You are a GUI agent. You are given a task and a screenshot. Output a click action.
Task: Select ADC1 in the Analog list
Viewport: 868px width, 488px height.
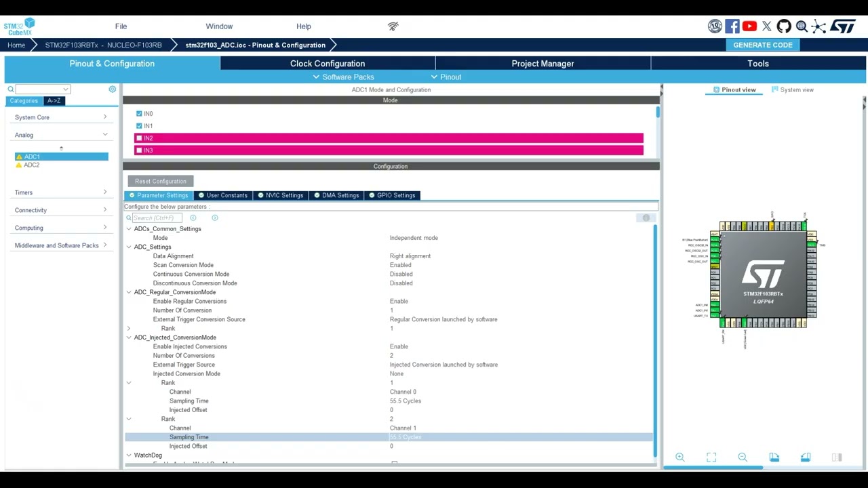[61, 157]
